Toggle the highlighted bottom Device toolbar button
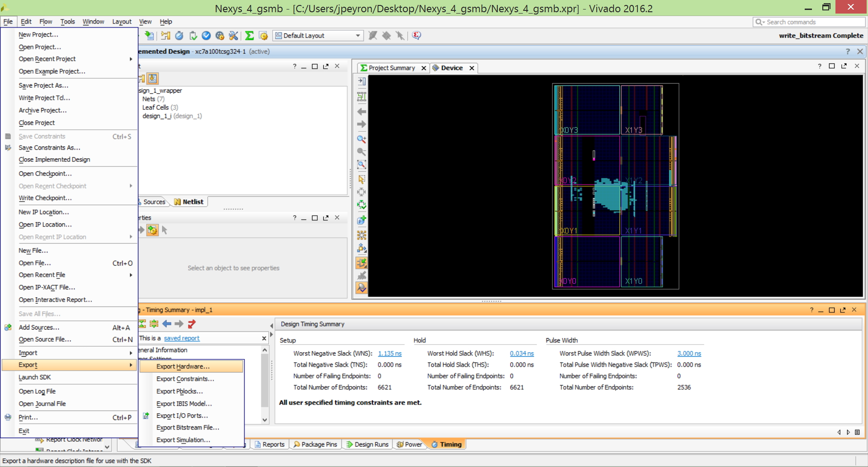868x467 pixels. pos(362,288)
